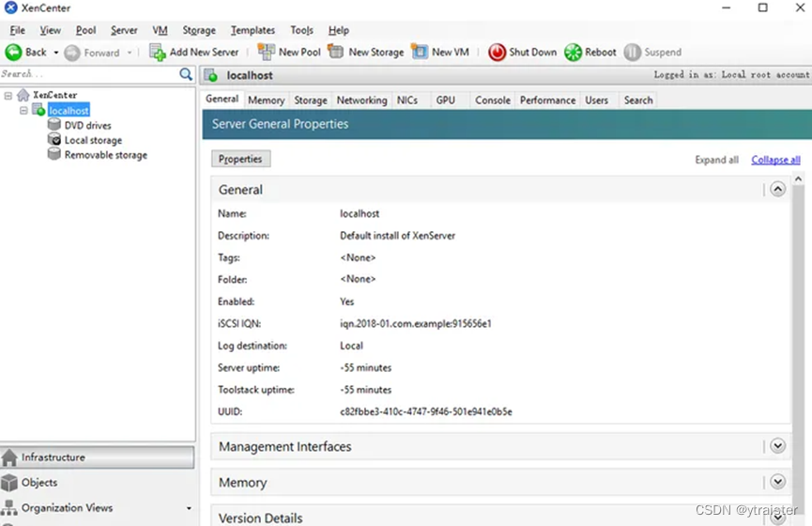Click the Suspend toolbar icon
This screenshot has height=526, width=812.
633,52
